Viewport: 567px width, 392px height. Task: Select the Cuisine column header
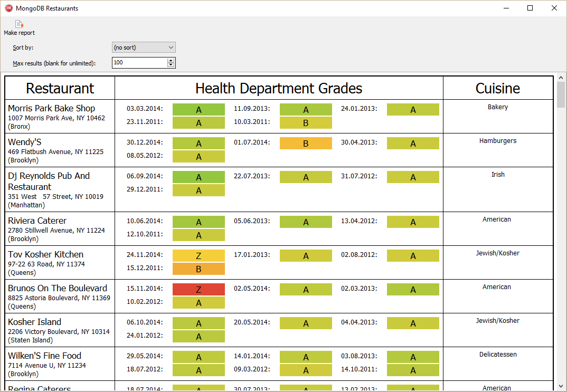497,88
